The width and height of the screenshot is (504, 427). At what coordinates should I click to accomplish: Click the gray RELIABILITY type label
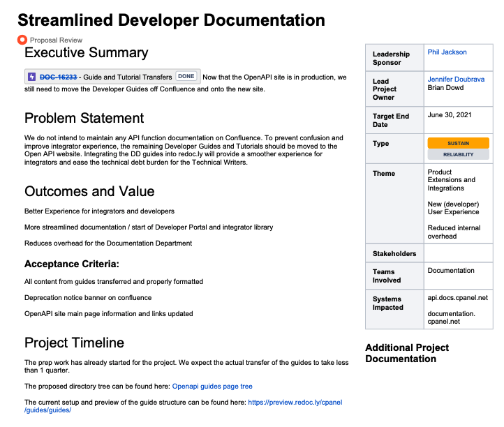click(x=457, y=155)
